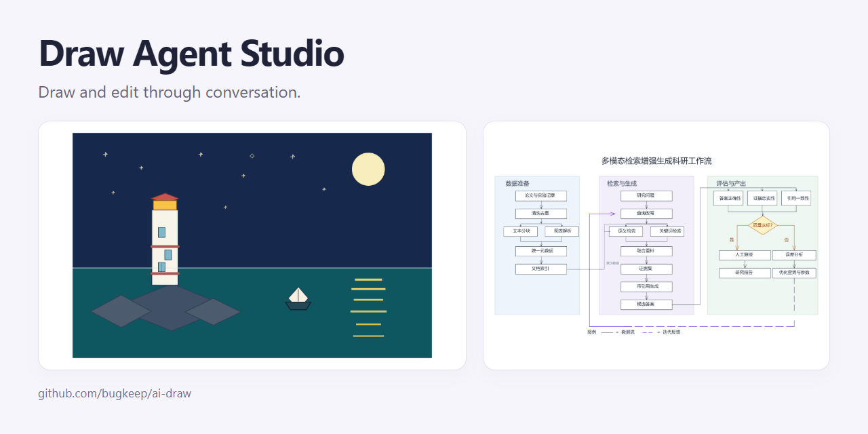Click the 检索与生成 lane header
The image size is (868, 434).
tap(622, 184)
